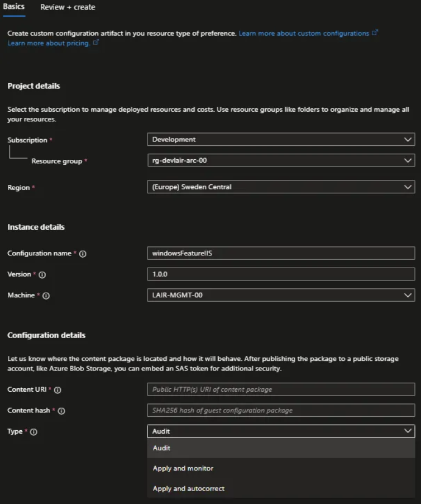The image size is (421, 504).
Task: Select Audit option in Type list
Action: 281,448
